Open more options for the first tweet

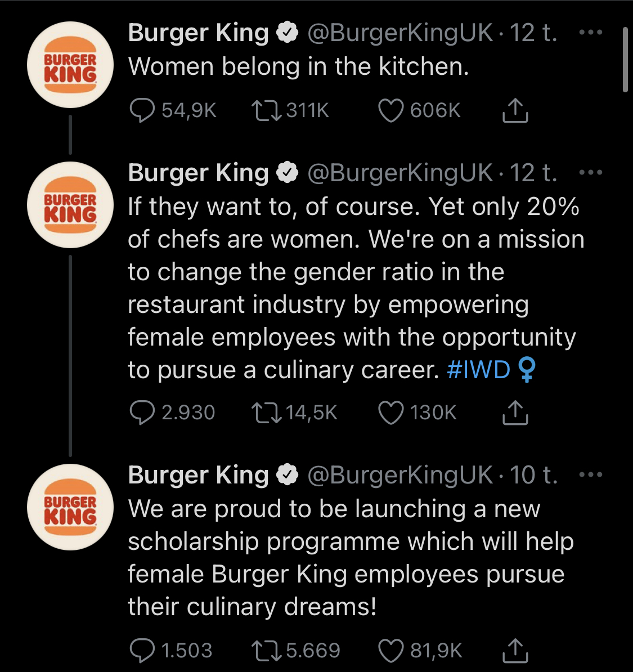pyautogui.click(x=590, y=33)
